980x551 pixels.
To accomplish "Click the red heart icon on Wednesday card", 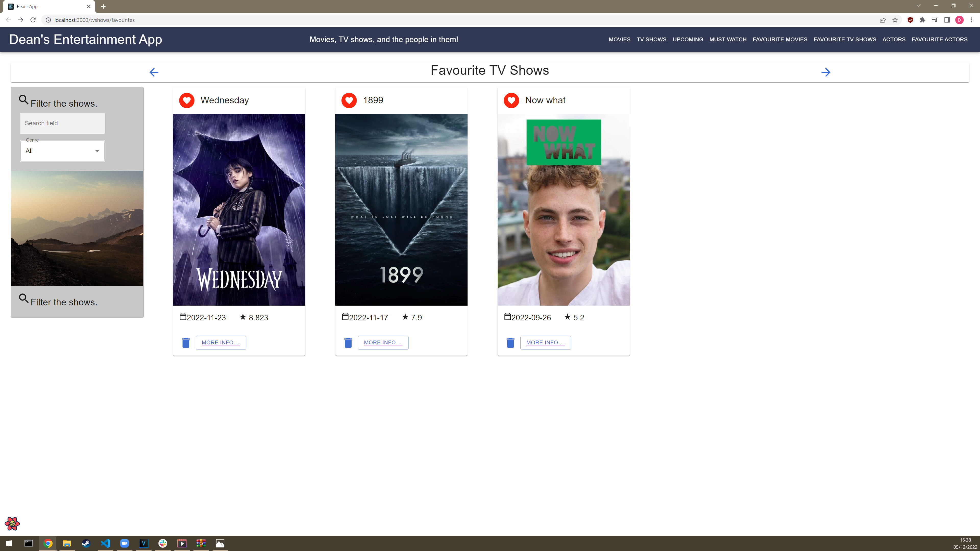I will pyautogui.click(x=187, y=101).
